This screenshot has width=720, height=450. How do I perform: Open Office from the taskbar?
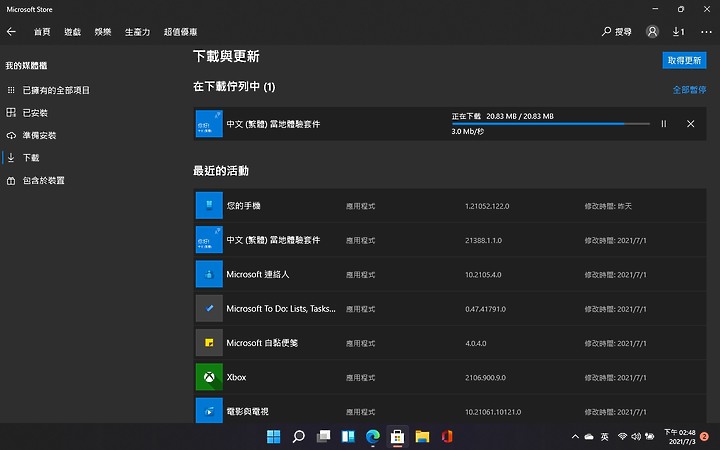[447, 436]
